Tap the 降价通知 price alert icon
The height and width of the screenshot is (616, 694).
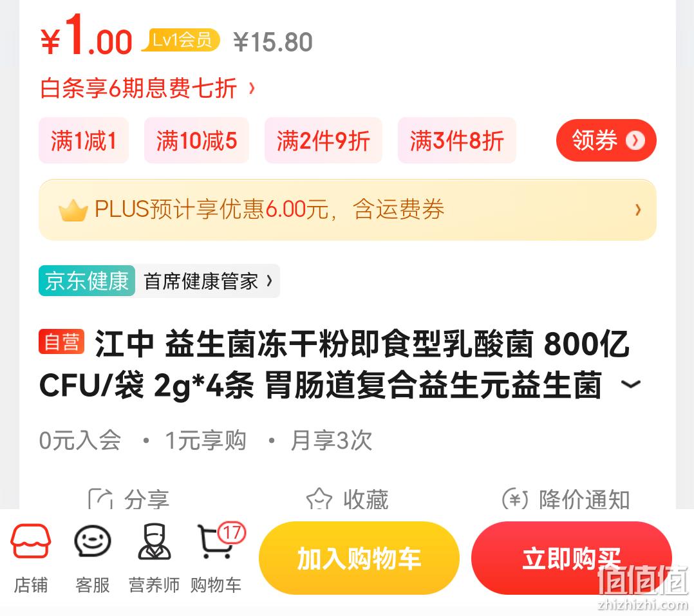pyautogui.click(x=515, y=499)
